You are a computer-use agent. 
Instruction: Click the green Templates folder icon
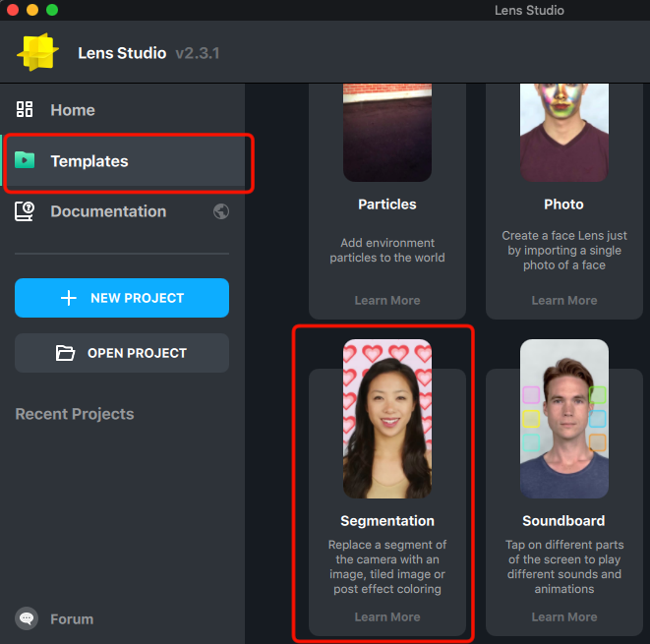pyautogui.click(x=25, y=160)
